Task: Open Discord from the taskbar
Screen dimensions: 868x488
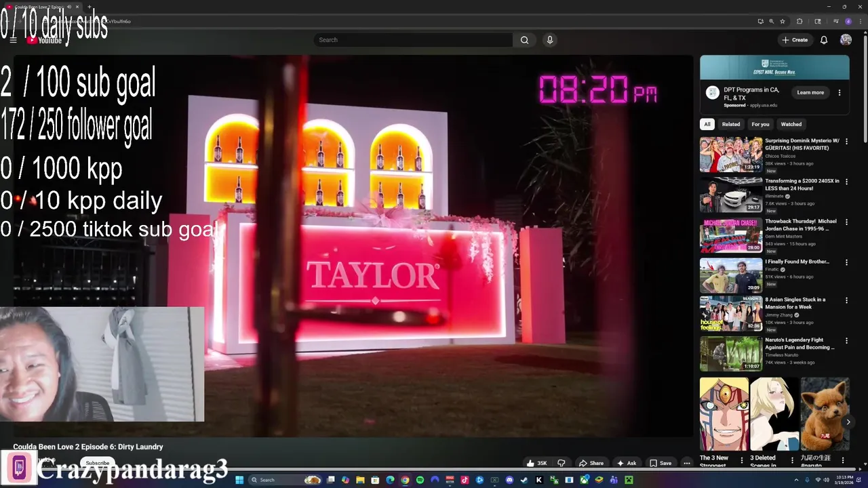Action: [x=509, y=480]
